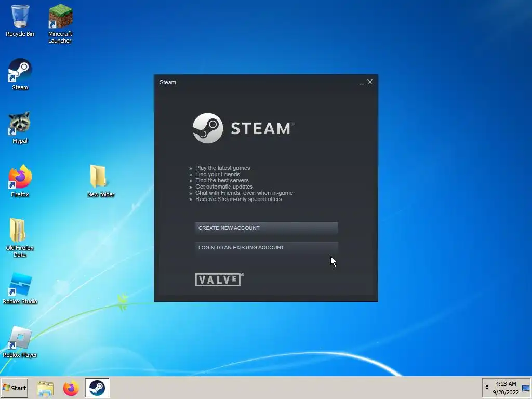
Task: Click the Start button
Action: [x=14, y=388]
